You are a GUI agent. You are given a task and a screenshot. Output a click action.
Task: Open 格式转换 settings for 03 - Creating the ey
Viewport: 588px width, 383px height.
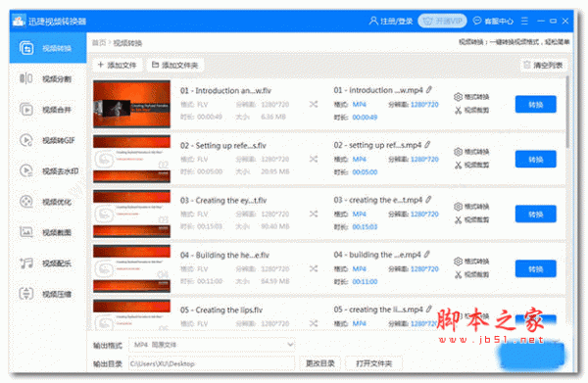[x=471, y=207]
